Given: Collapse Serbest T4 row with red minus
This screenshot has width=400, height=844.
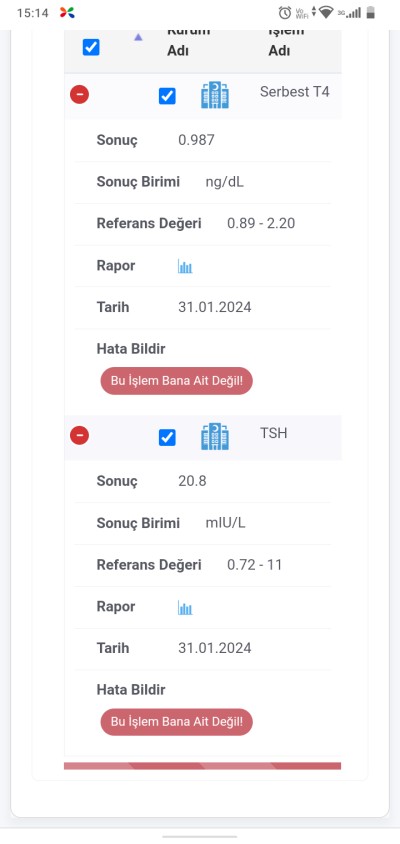Looking at the screenshot, I should tap(80, 95).
